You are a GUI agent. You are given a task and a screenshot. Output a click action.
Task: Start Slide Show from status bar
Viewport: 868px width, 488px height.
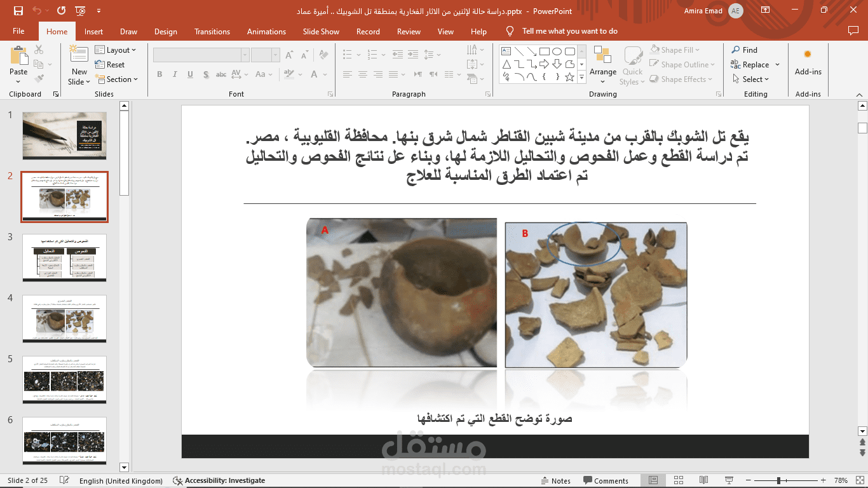coord(729,480)
